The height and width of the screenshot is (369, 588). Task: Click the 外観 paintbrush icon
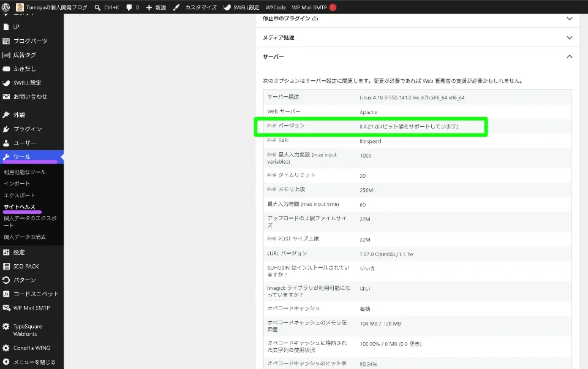click(6, 115)
